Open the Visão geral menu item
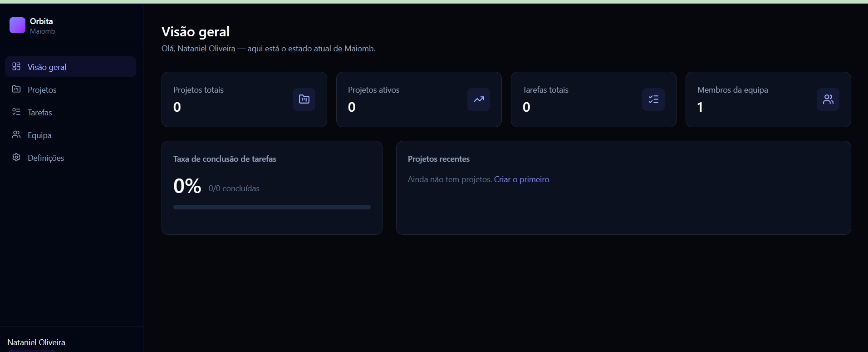Viewport: 868px width, 352px height. pos(70,67)
